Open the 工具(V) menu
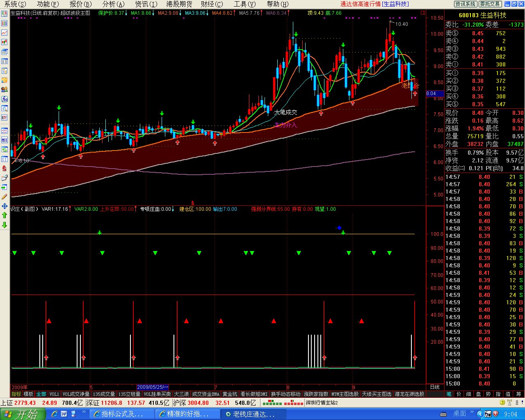The width and height of the screenshot is (525, 420). 245,4
